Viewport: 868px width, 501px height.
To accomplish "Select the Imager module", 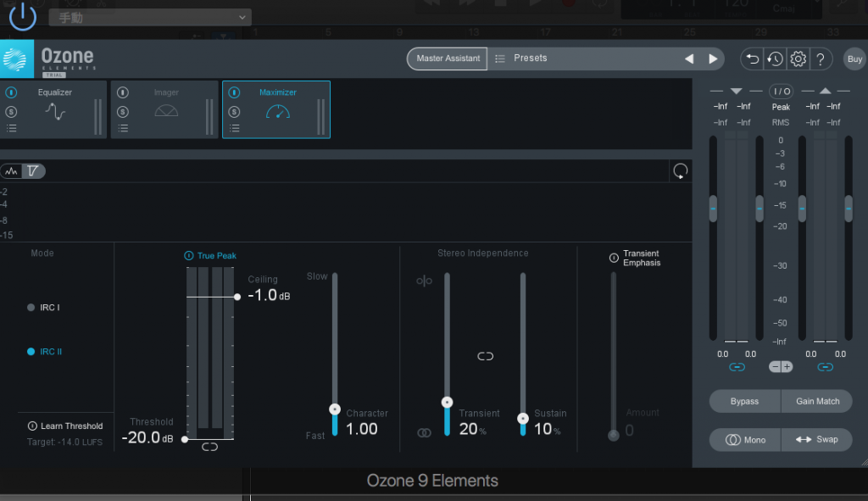I will click(166, 109).
